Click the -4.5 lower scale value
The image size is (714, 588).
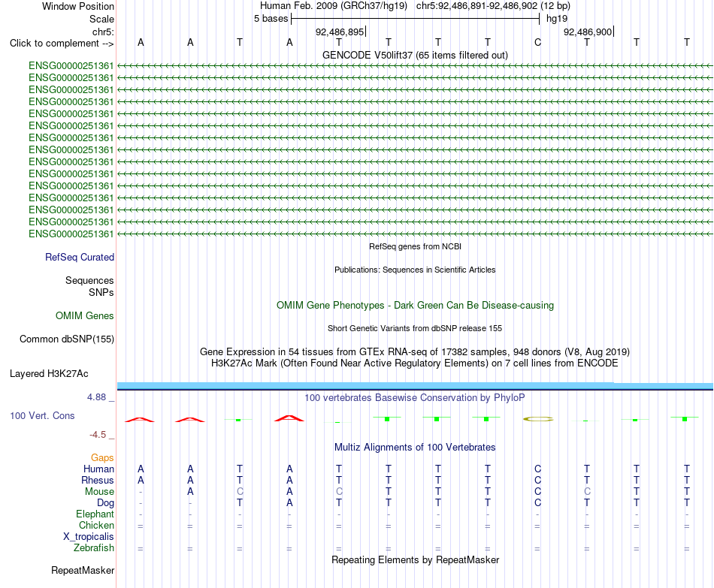point(98,435)
